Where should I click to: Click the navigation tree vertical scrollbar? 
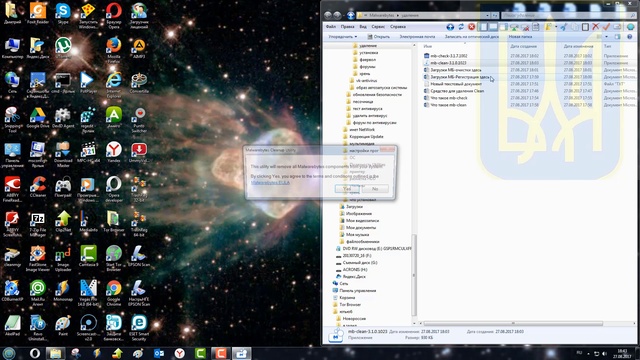pyautogui.click(x=414, y=274)
